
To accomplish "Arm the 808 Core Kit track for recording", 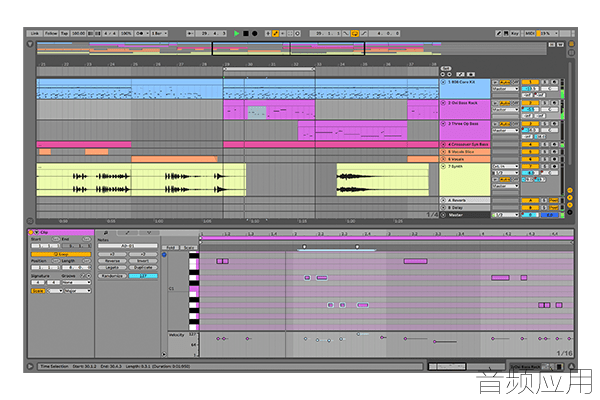I will [554, 82].
